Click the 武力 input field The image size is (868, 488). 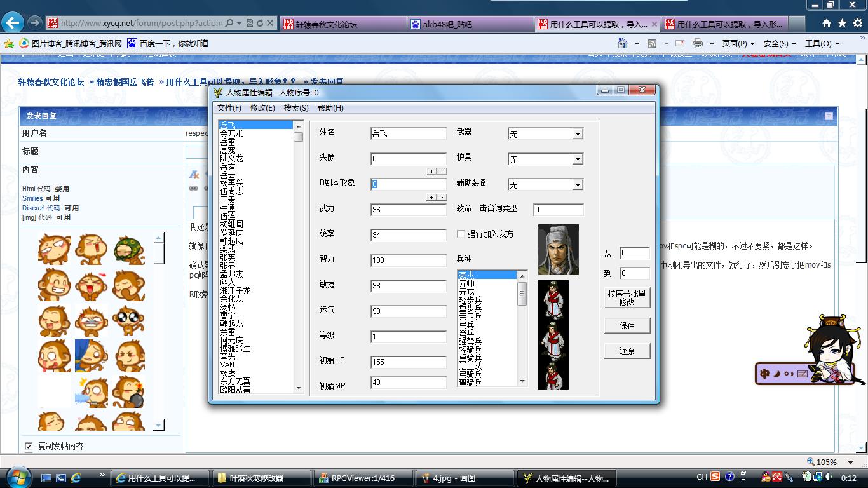click(x=408, y=210)
